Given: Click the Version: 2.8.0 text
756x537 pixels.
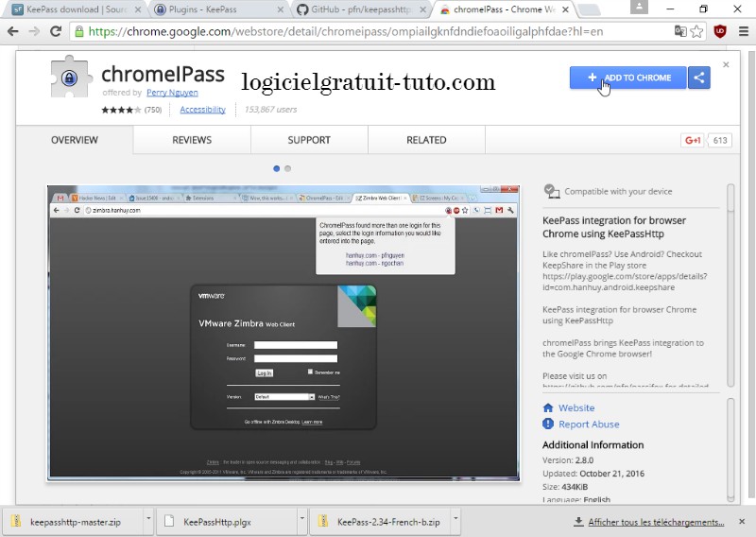Looking at the screenshot, I should [x=568, y=459].
